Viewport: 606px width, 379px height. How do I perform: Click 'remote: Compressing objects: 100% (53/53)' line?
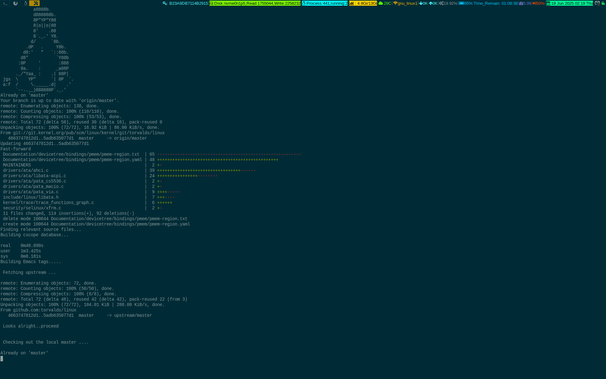61,117
